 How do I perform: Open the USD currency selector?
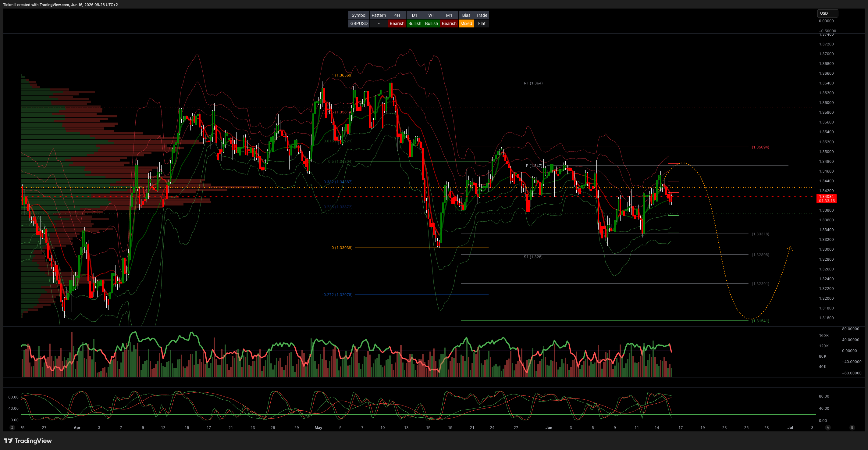click(x=827, y=13)
